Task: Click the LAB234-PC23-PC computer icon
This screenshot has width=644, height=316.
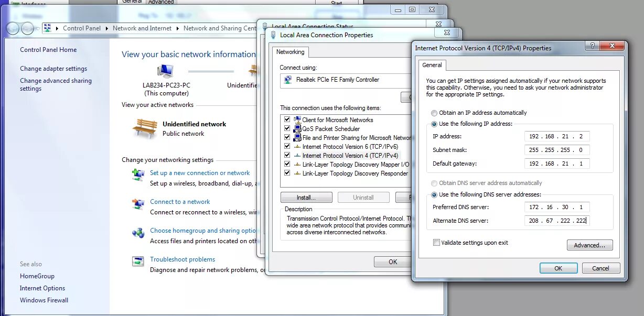Action: pyautogui.click(x=165, y=71)
